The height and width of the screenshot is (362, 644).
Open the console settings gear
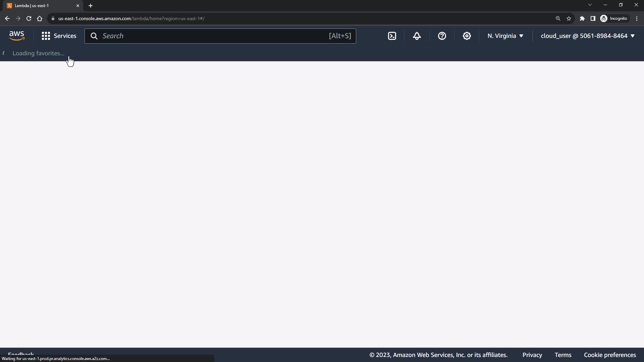(x=467, y=36)
